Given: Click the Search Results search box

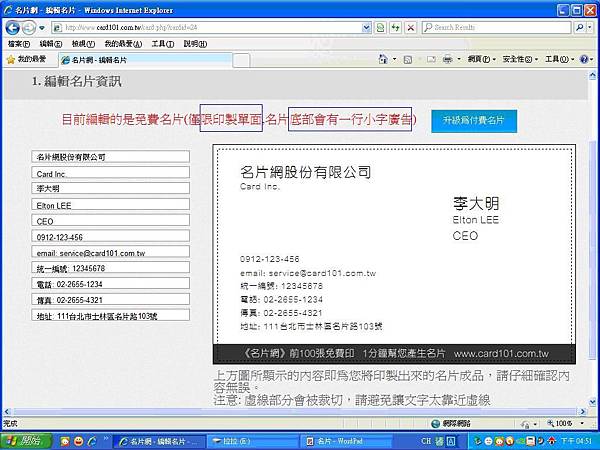Looking at the screenshot, I should tap(497, 28).
